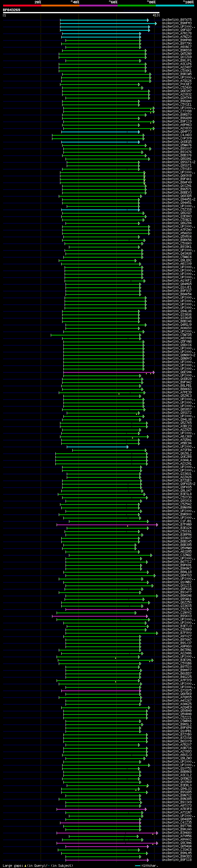
Task: Select hit label UniRef100_Q9SGT2
Action: [177, 413]
